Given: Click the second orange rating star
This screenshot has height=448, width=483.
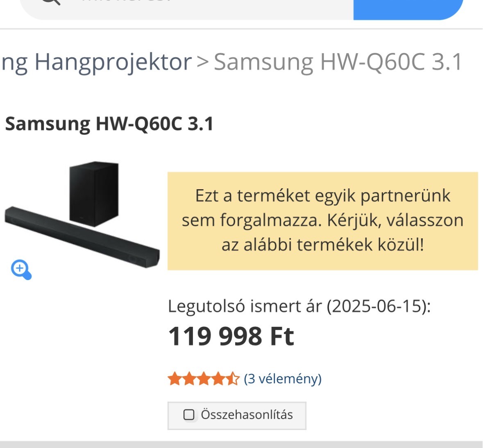Looking at the screenshot, I should point(189,379).
